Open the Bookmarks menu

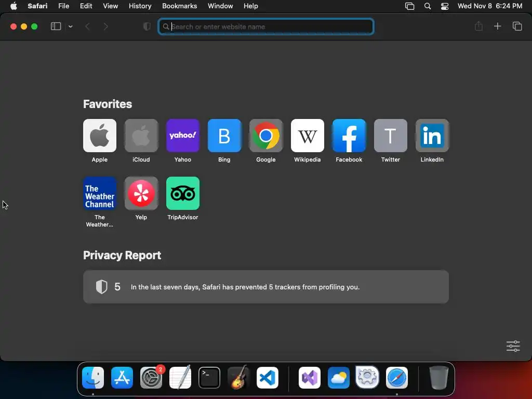(x=179, y=6)
